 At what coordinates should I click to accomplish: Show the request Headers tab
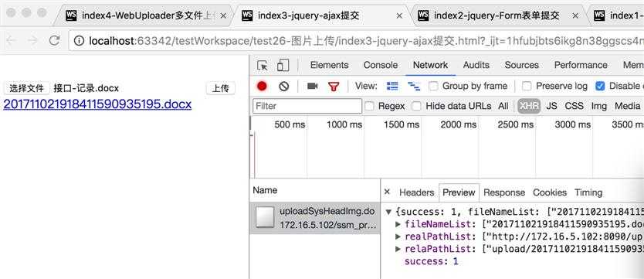click(x=416, y=192)
